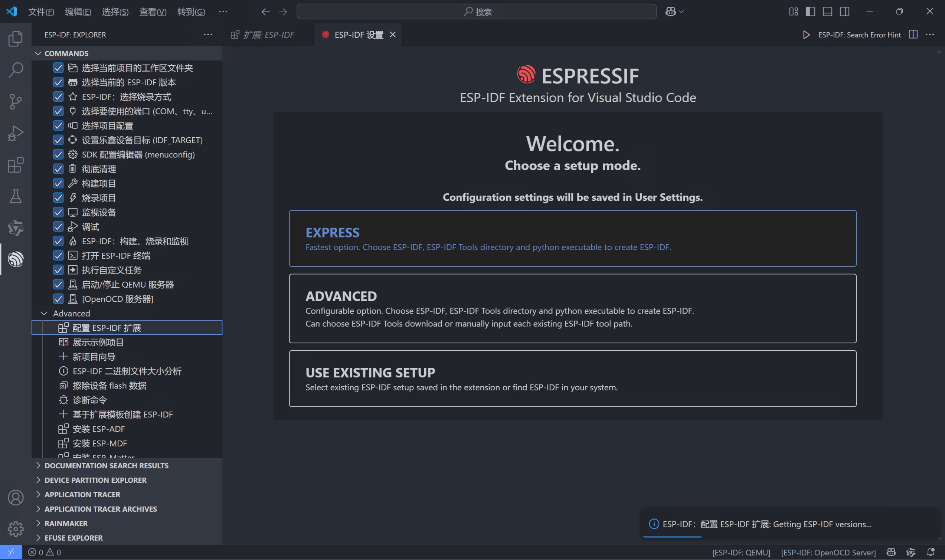This screenshot has width=945, height=560.
Task: Uncheck the 构建项目 command checkbox
Action: 58,183
